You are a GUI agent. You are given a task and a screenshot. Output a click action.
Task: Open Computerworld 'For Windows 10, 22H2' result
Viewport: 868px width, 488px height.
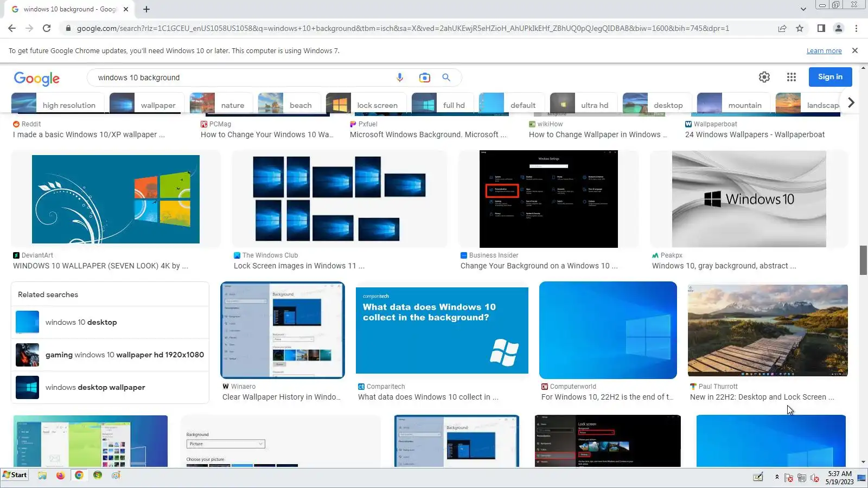(x=607, y=397)
